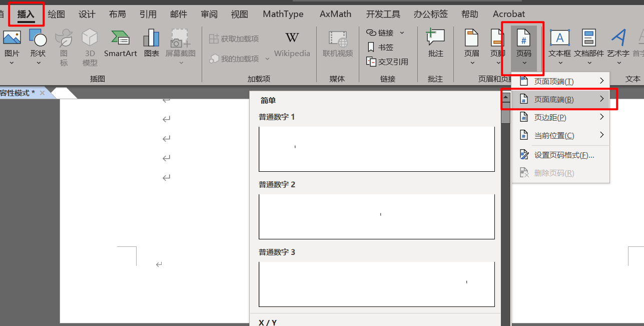Open the 设计 ribbon tab
The width and height of the screenshot is (644, 326).
point(87,14)
